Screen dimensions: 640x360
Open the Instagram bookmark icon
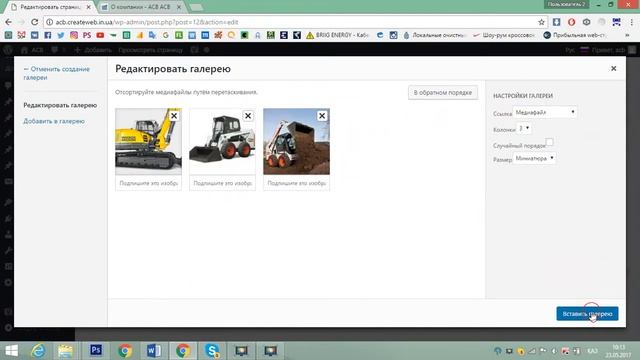click(x=74, y=36)
